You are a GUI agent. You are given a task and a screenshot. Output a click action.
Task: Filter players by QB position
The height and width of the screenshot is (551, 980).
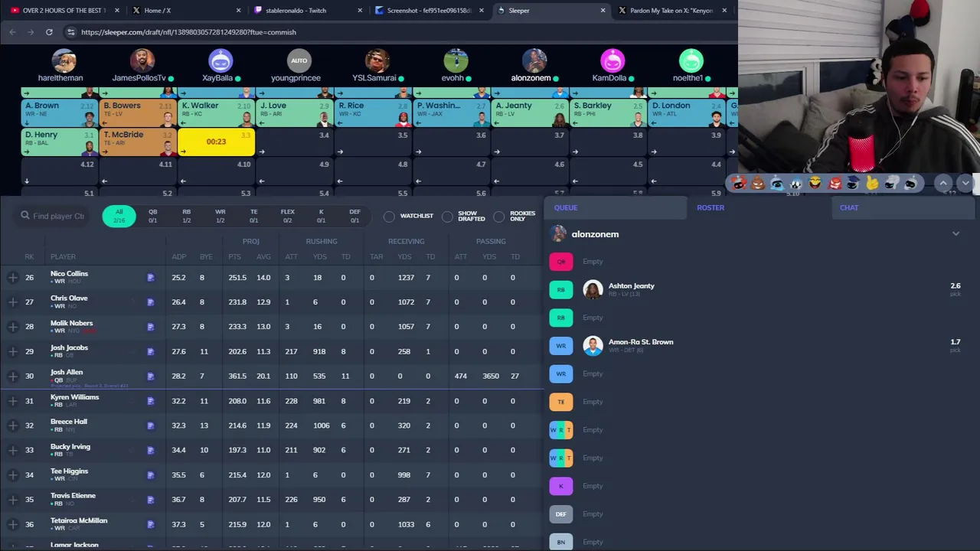click(x=152, y=216)
